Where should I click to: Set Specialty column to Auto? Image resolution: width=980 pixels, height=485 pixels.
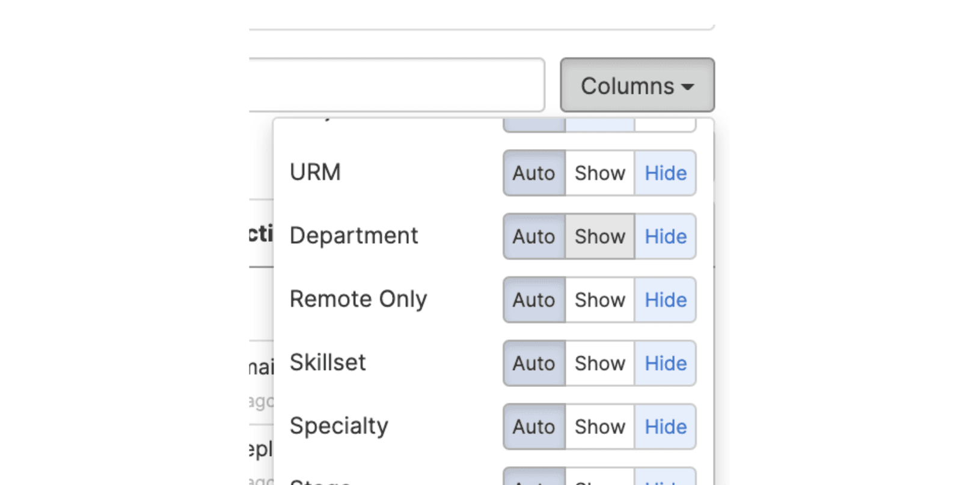(534, 427)
